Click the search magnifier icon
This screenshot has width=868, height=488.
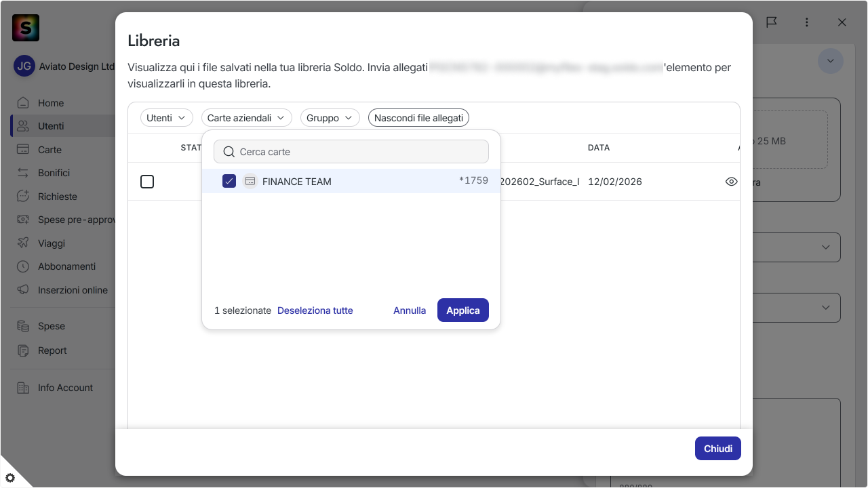click(x=229, y=152)
